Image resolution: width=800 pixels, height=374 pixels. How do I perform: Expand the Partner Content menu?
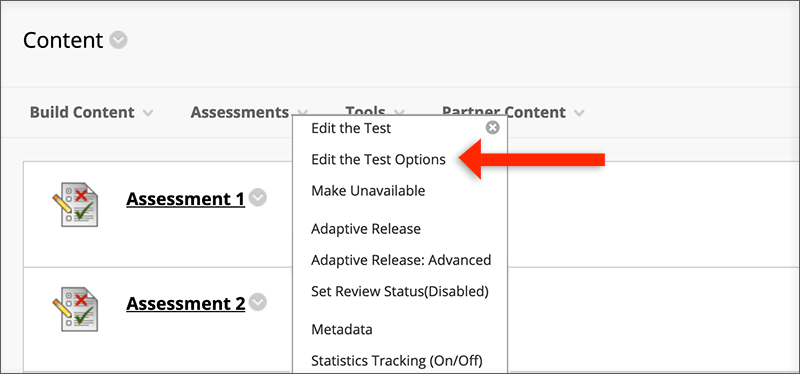pos(513,112)
